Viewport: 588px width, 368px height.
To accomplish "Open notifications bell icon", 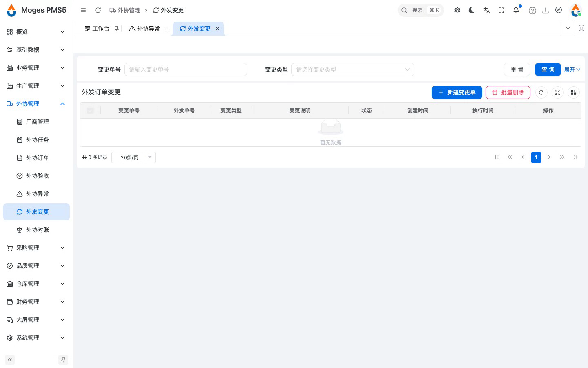I will coord(516,10).
